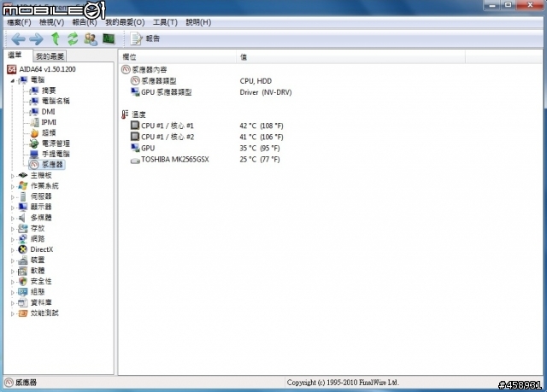Click the 資料庫 database icon in tree
This screenshot has height=392, width=547.
click(23, 302)
